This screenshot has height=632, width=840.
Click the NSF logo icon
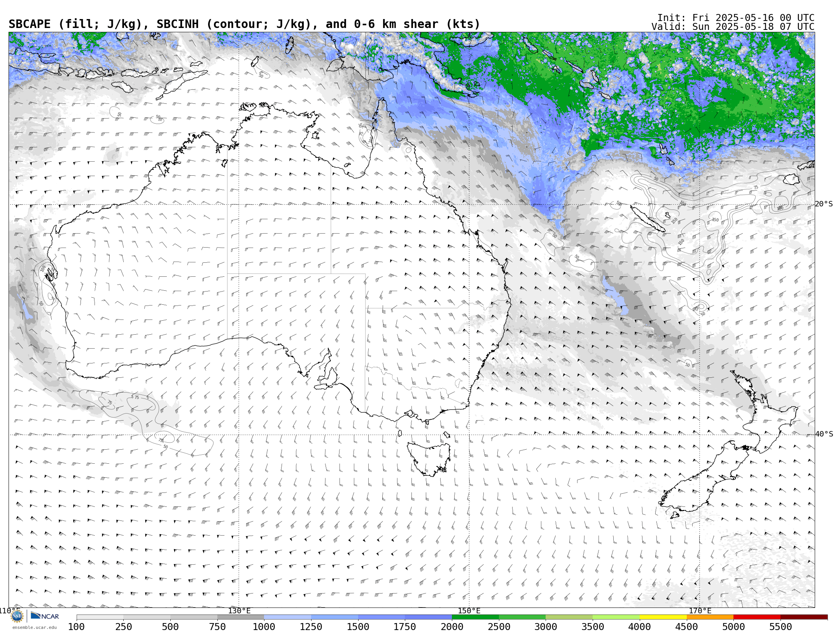[17, 616]
